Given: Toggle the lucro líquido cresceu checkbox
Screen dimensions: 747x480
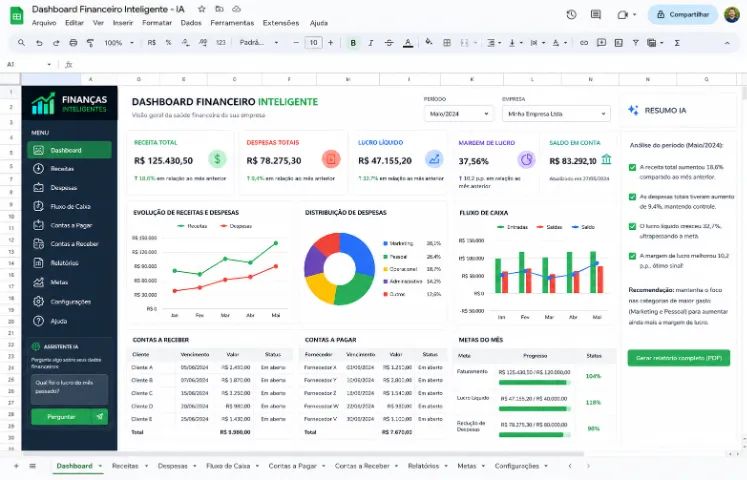Looking at the screenshot, I should pos(632,226).
